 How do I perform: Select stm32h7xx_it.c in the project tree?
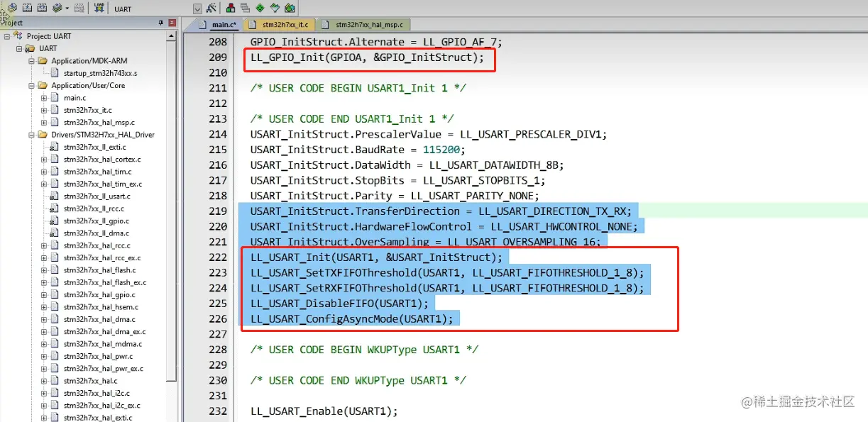(x=87, y=110)
